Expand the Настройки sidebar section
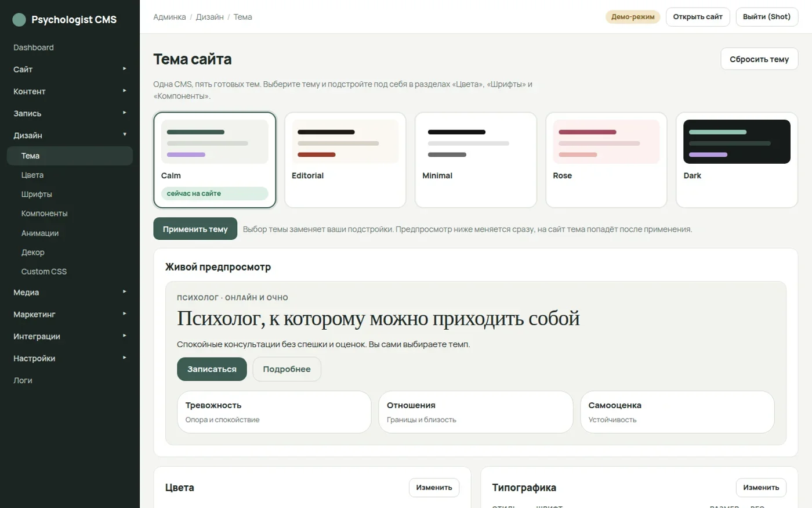Image resolution: width=812 pixels, height=508 pixels. (x=70, y=359)
